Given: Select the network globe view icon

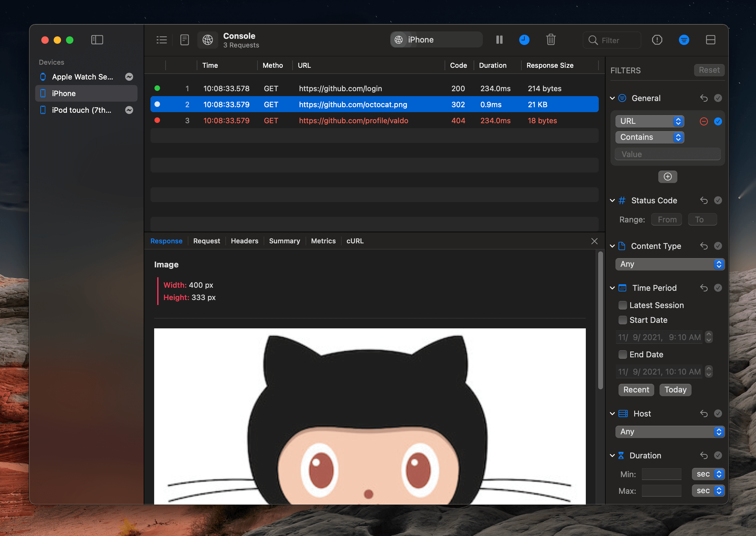Looking at the screenshot, I should (208, 40).
